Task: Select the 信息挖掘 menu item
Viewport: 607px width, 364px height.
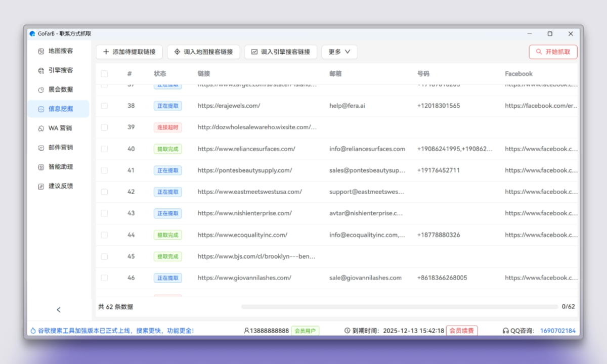Action: pos(58,109)
